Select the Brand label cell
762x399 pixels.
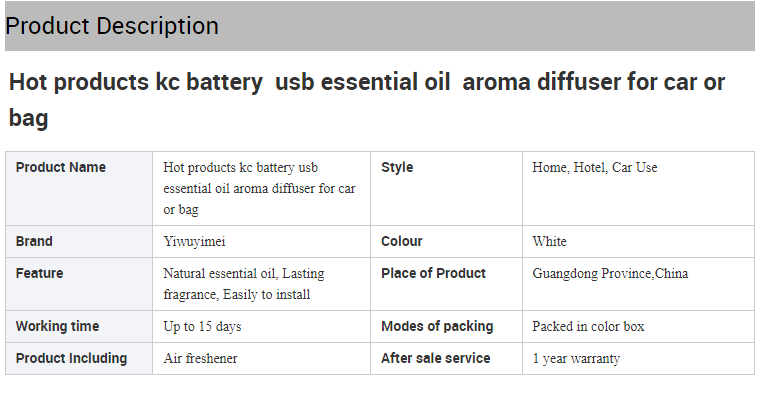tap(79, 242)
